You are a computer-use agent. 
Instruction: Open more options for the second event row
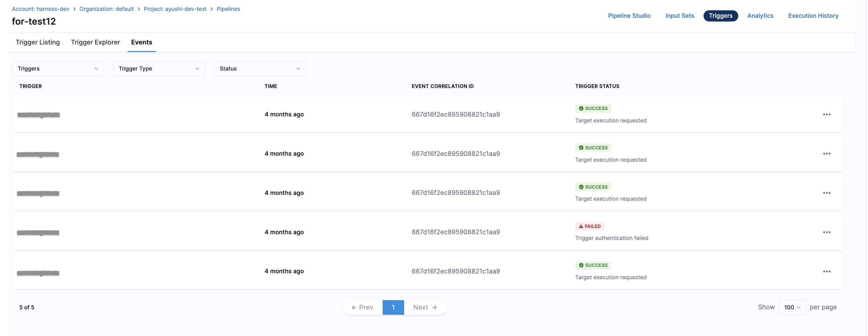pos(827,154)
